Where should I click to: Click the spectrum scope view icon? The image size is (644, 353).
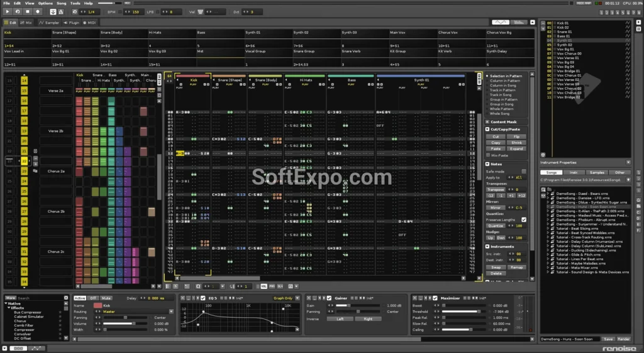[519, 22]
